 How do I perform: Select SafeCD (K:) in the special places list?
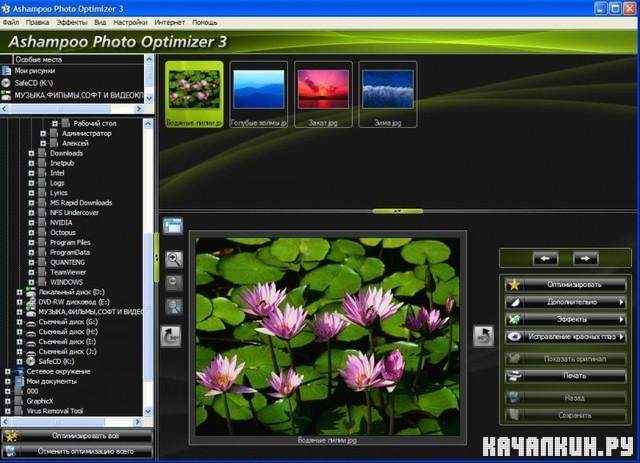pyautogui.click(x=33, y=83)
